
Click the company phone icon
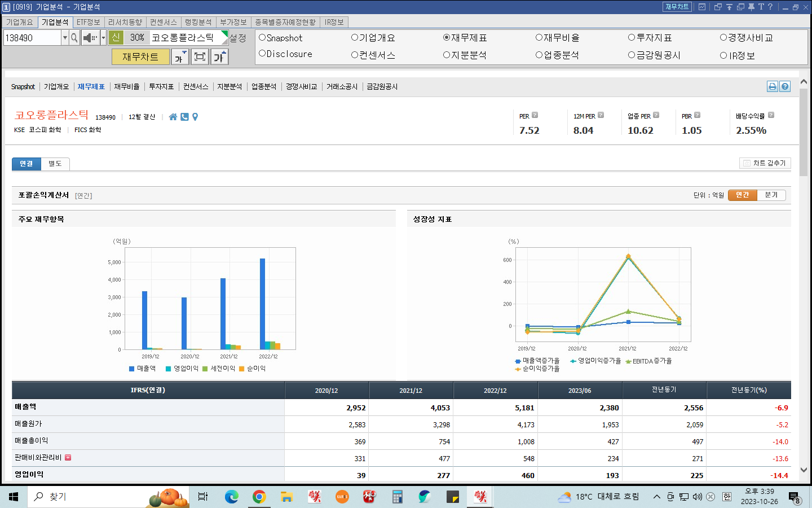[184, 117]
